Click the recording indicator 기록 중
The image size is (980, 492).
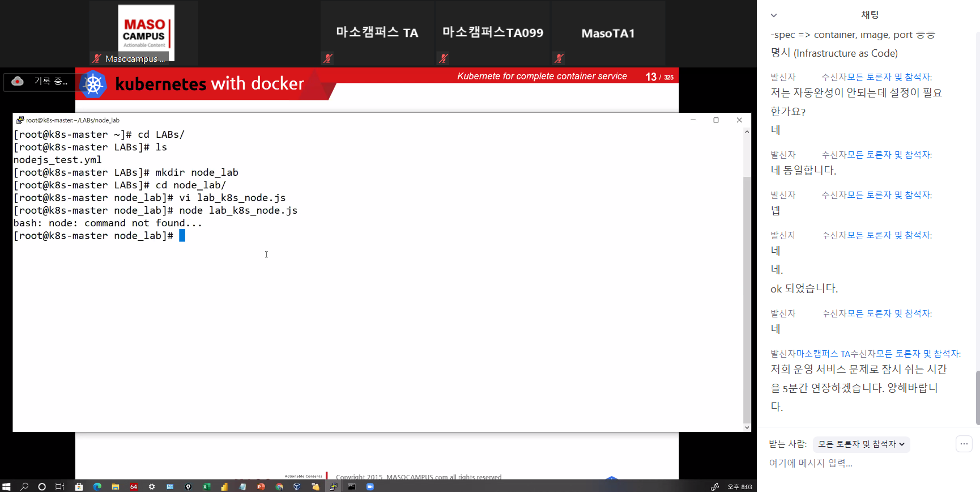(x=40, y=82)
